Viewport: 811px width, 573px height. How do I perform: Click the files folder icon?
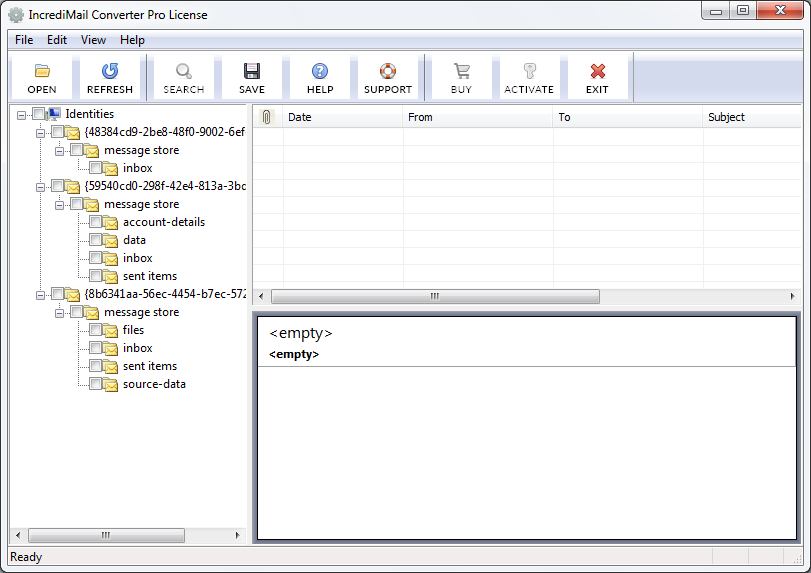tap(110, 330)
